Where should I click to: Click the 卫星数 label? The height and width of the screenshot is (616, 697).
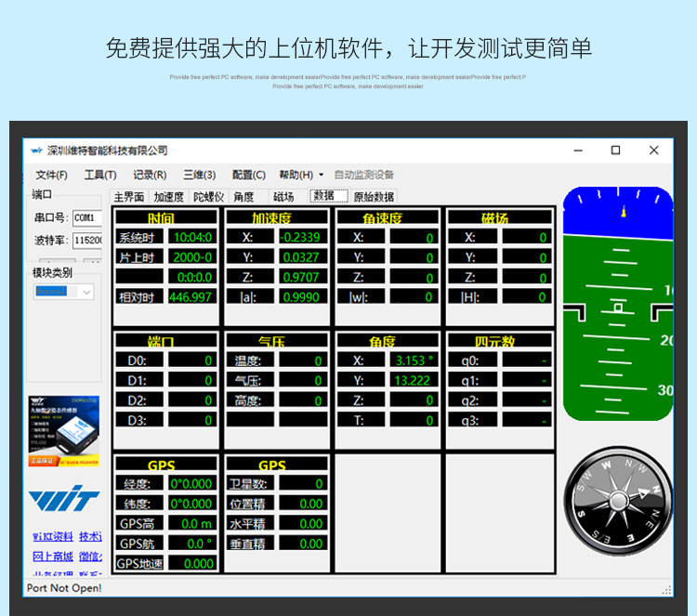[250, 483]
